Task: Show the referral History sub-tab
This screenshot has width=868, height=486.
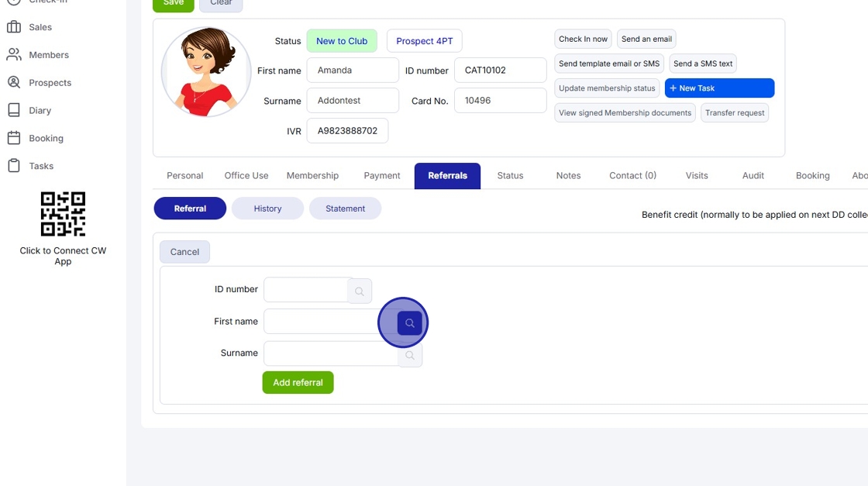Action: (267, 209)
